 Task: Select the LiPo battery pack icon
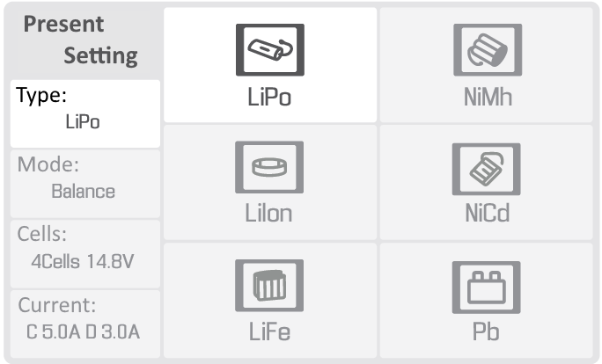coord(270,50)
